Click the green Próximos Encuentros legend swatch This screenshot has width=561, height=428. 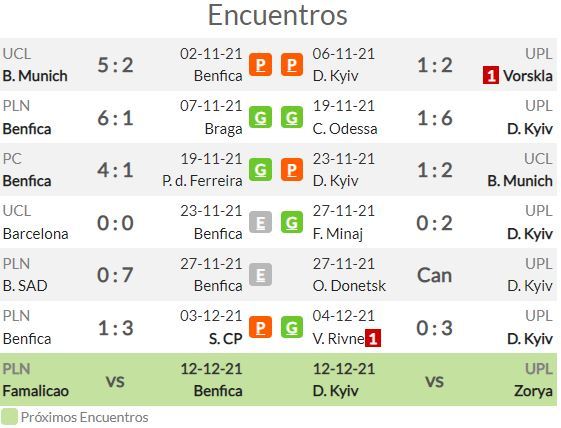click(9, 417)
